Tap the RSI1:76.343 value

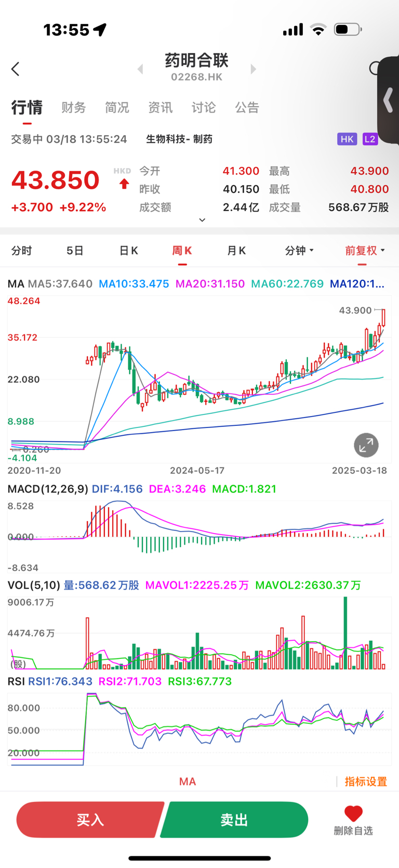(x=60, y=681)
